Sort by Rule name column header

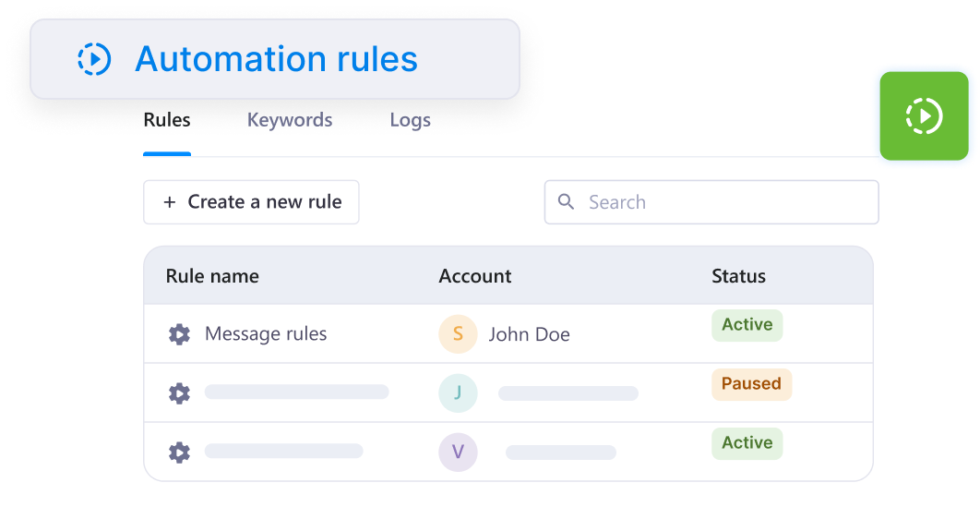[212, 276]
